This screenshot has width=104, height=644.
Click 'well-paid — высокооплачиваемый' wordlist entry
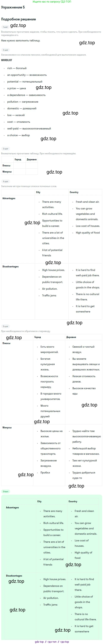pos(29,129)
